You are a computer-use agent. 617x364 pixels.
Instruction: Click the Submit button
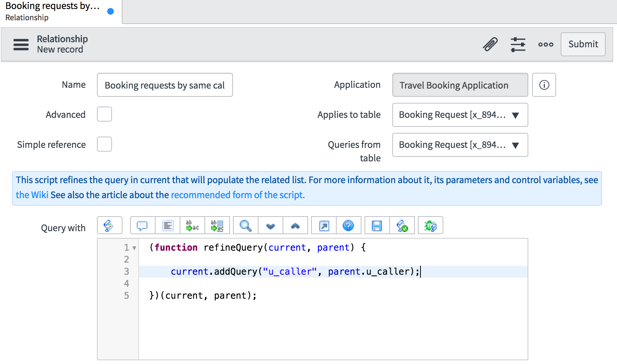click(x=583, y=44)
